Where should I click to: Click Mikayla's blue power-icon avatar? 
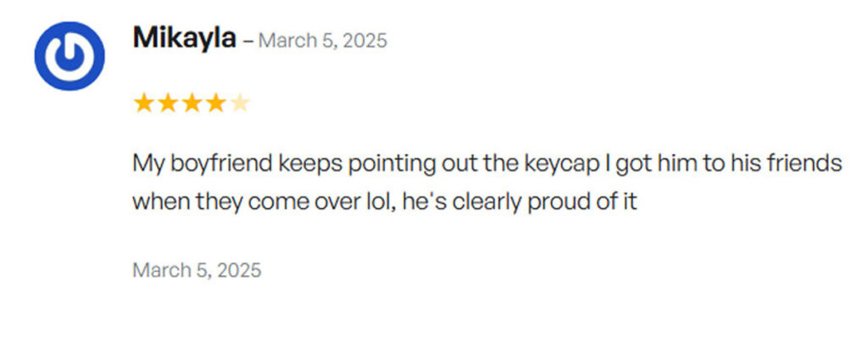[70, 56]
